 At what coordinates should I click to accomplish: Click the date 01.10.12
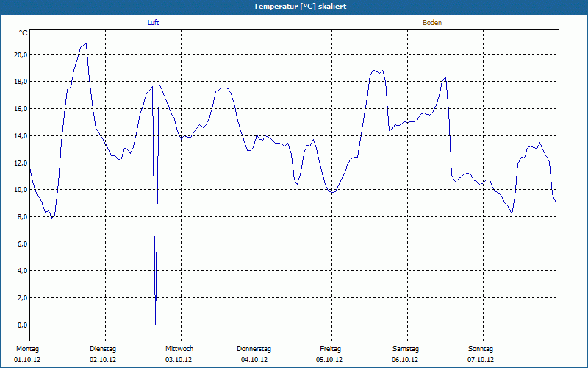coord(27,360)
